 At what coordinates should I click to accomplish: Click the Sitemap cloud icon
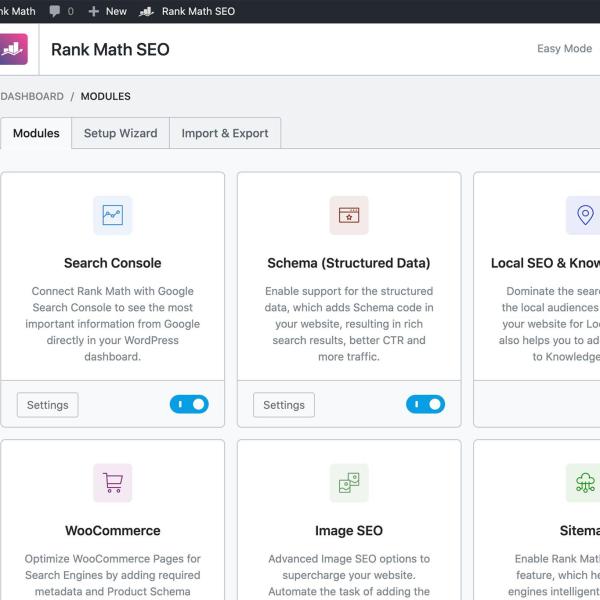click(x=583, y=483)
